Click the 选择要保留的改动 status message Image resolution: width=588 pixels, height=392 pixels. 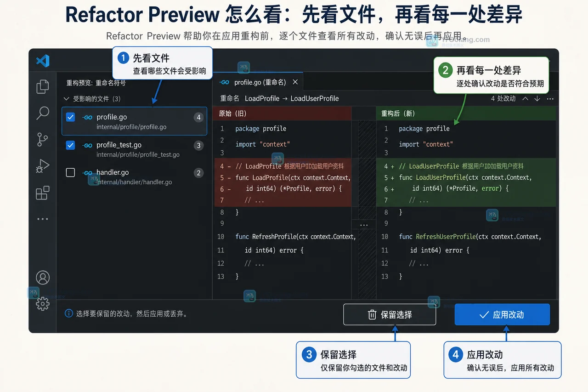[131, 314]
